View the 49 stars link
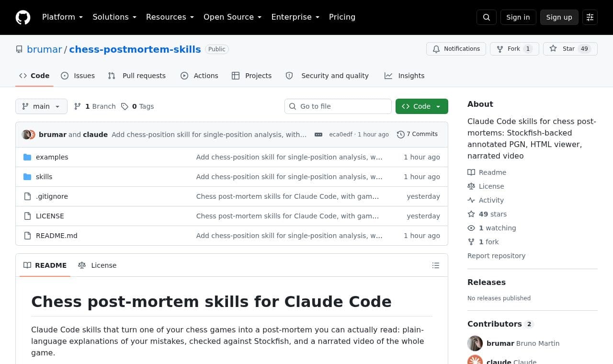 (x=487, y=214)
